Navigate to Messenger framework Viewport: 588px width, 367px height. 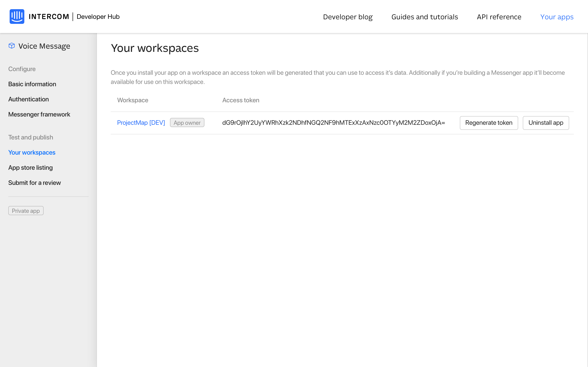coord(39,114)
